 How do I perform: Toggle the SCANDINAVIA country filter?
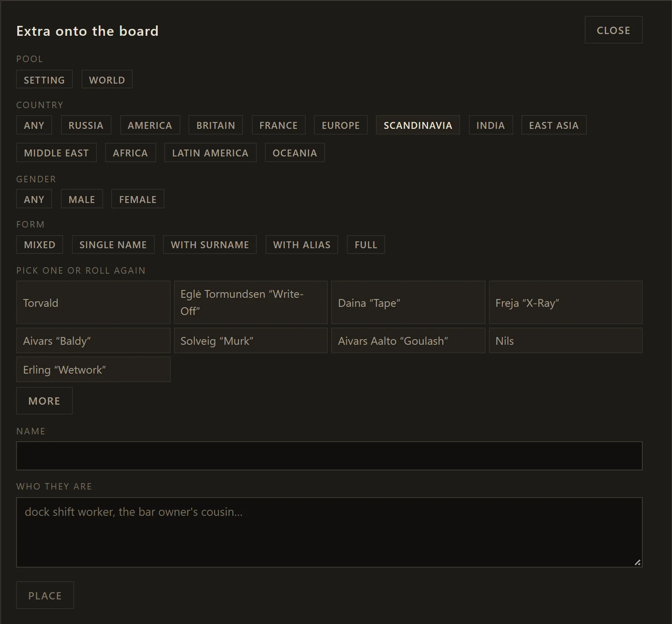tap(418, 125)
